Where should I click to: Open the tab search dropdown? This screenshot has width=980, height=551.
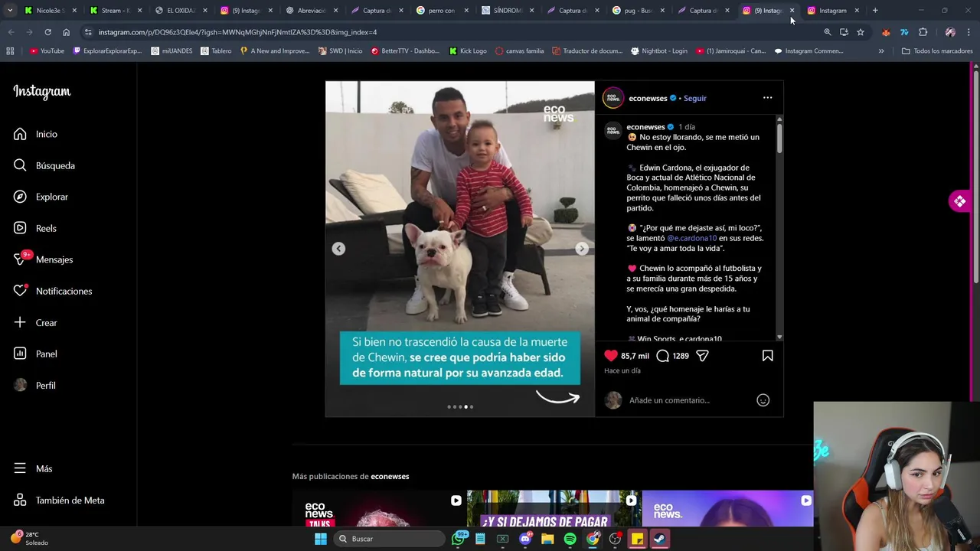click(x=10, y=11)
